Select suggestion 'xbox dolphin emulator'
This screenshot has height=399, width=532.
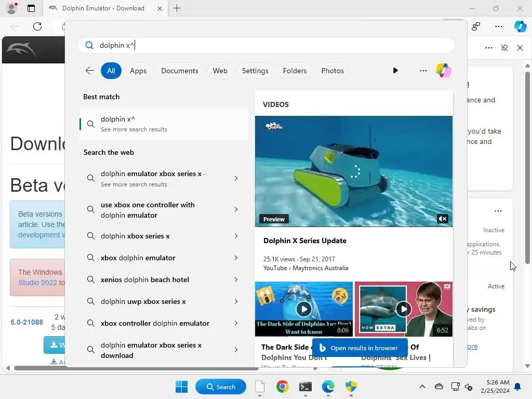[x=138, y=258]
